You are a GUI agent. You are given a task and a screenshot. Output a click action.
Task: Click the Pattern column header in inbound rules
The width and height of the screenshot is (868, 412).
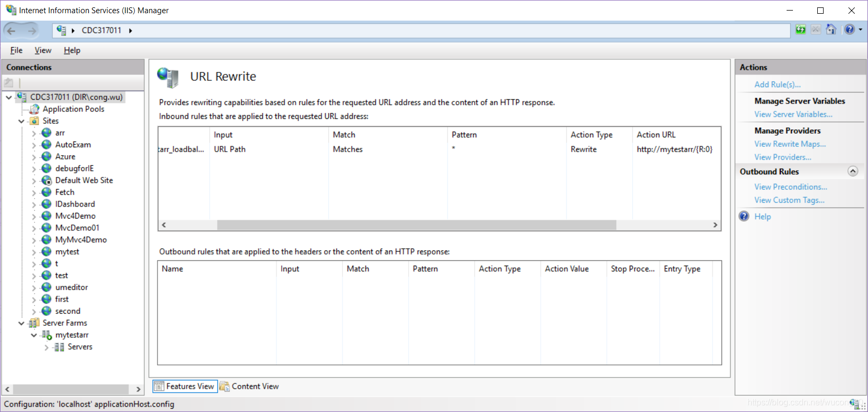[x=507, y=135]
